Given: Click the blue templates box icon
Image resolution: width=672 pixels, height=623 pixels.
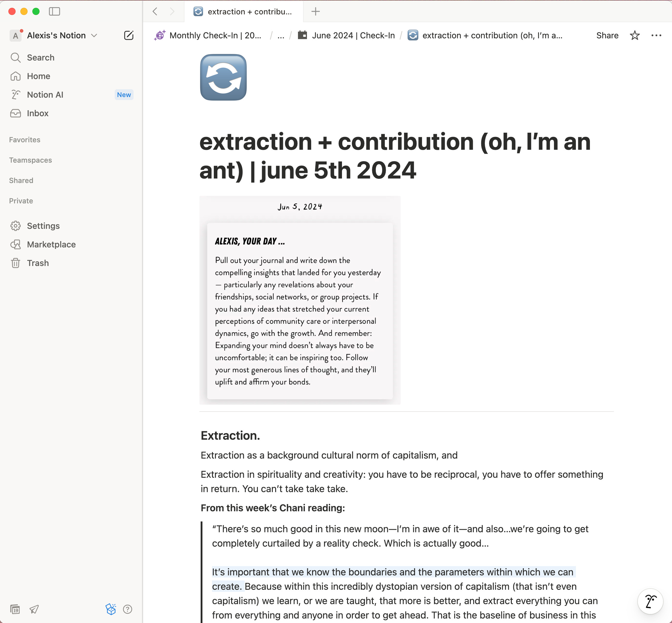Looking at the screenshot, I should point(111,609).
